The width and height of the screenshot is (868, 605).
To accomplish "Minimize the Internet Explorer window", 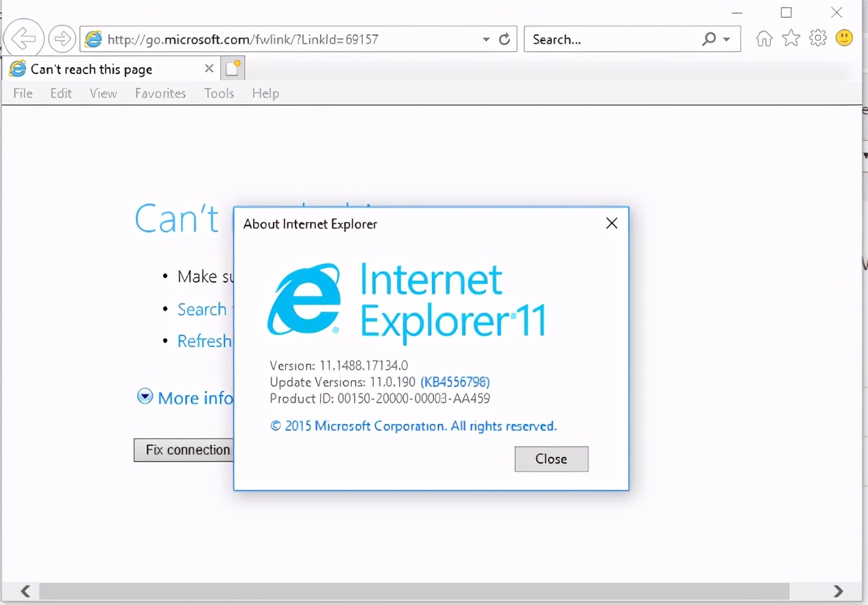I will 737,12.
